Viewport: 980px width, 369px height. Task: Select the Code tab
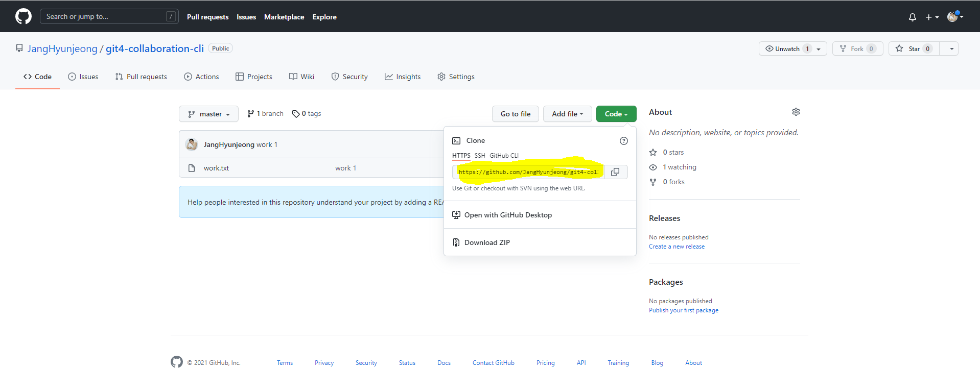point(37,77)
